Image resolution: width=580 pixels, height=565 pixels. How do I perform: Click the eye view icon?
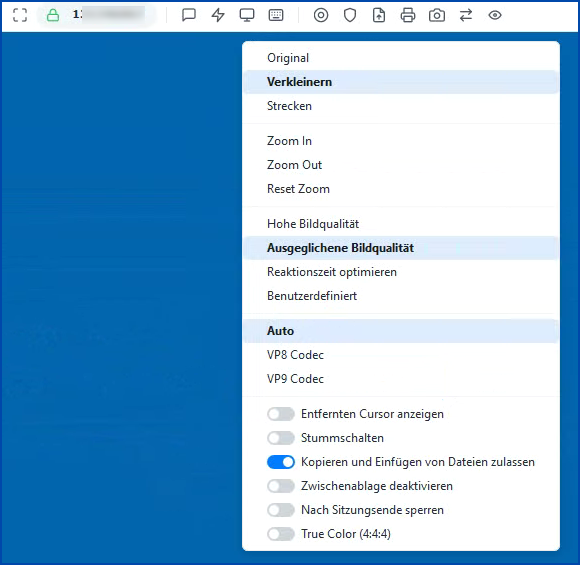[x=495, y=15]
